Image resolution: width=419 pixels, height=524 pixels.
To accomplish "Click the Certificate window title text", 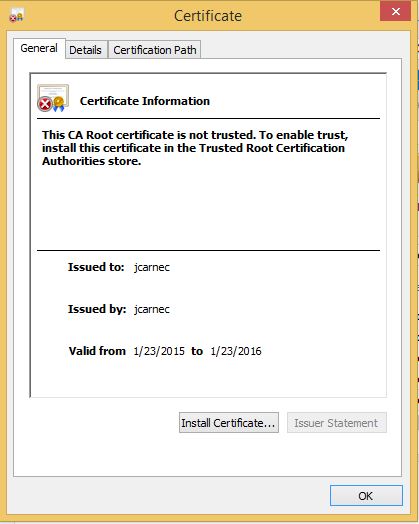I will click(x=208, y=16).
